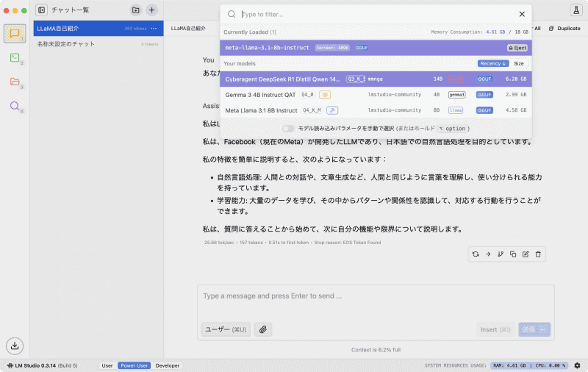
Task: Switch sender role via ユーザー button
Action: [x=226, y=329]
